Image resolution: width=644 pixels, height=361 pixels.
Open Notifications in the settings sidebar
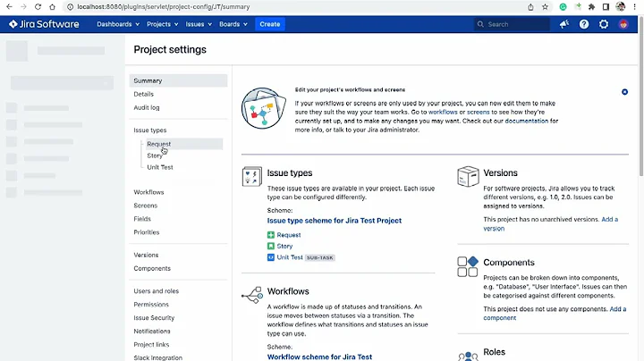(152, 331)
